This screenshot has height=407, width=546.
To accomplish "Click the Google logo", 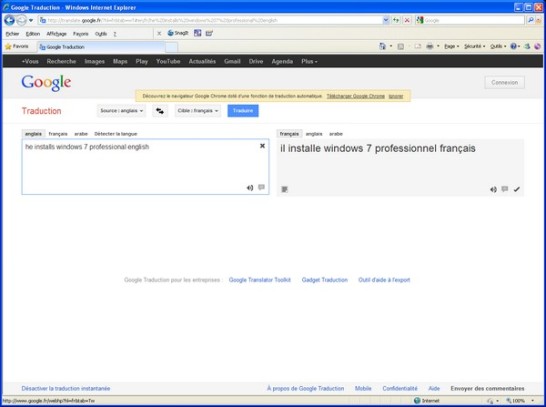I will pos(46,83).
